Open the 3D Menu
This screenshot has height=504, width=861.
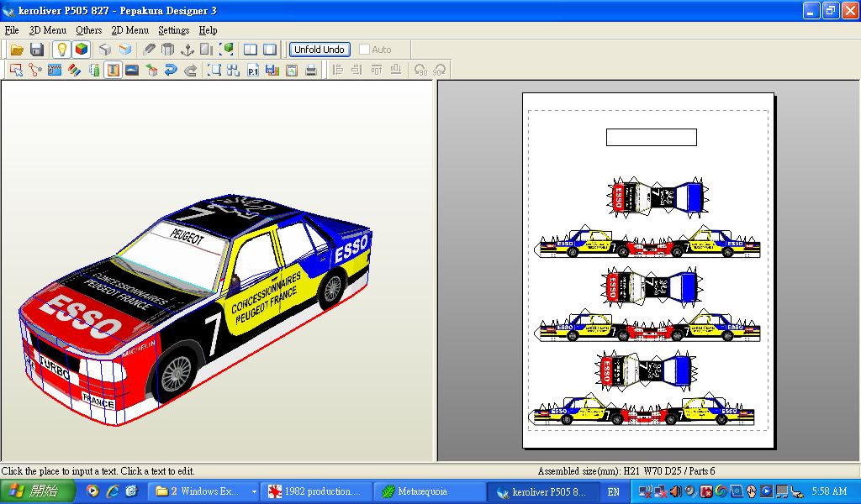click(47, 30)
